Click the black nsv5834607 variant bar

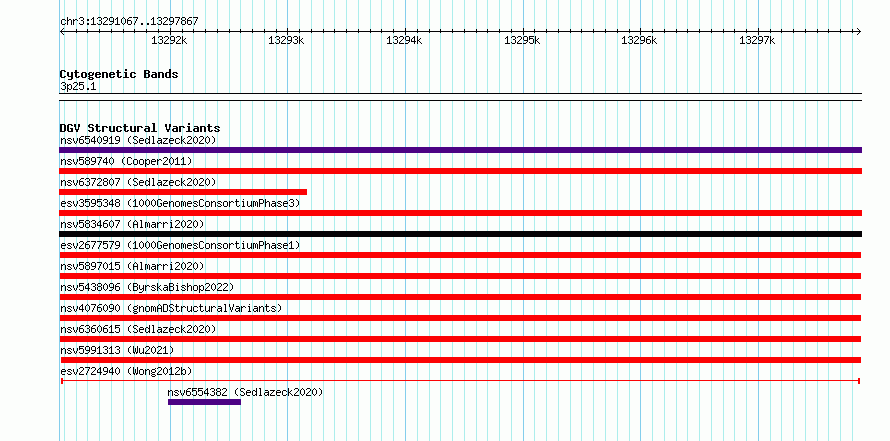460,234
